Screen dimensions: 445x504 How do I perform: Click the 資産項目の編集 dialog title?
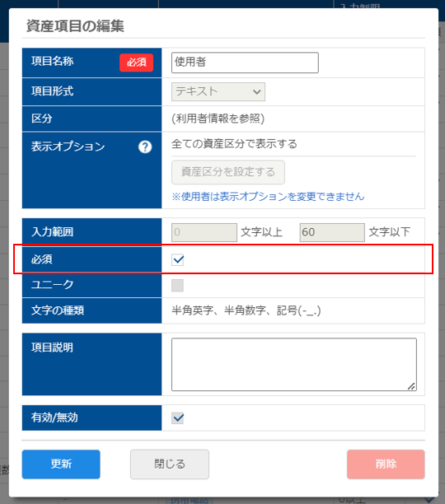click(75, 26)
